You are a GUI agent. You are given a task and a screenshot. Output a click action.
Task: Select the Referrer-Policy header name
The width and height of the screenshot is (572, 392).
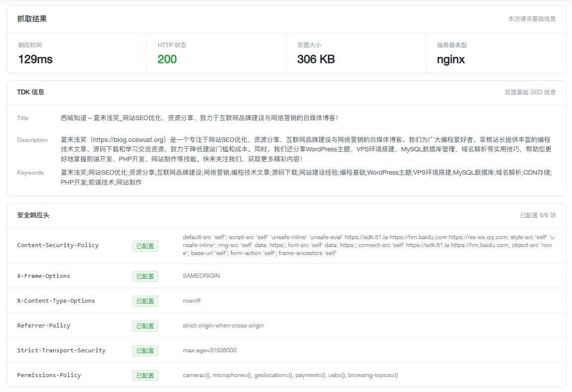[44, 326]
